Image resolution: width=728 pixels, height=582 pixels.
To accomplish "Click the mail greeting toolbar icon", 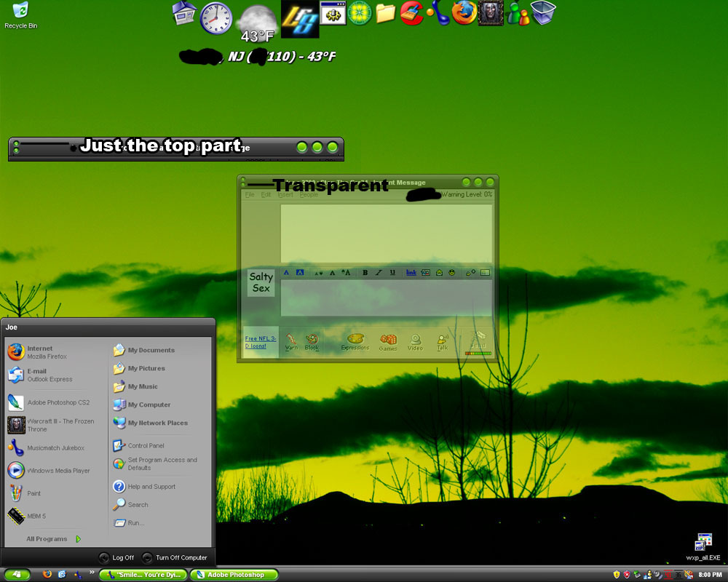I will [439, 272].
